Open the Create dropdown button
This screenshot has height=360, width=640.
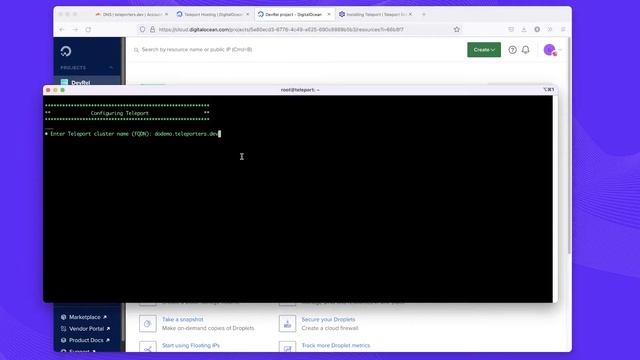[x=484, y=50]
